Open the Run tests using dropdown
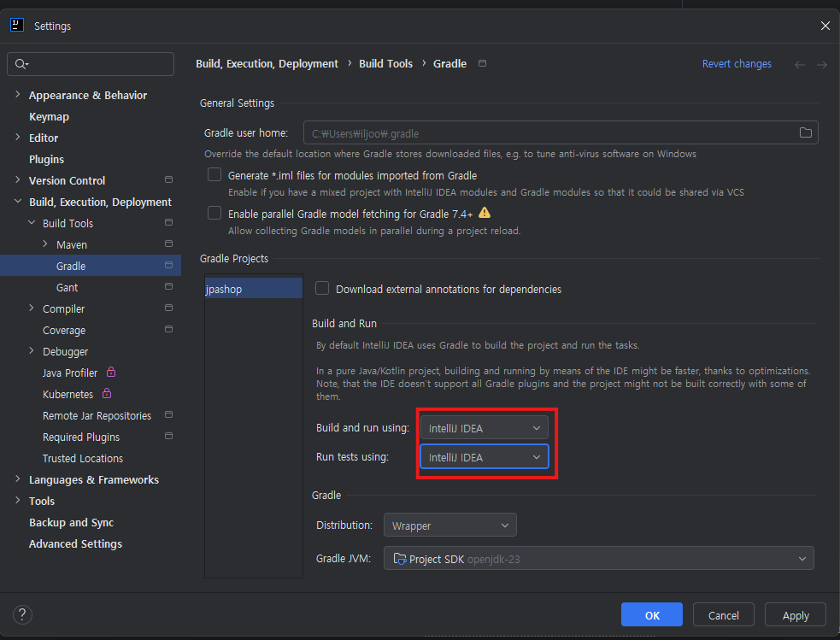This screenshot has height=640, width=840. 485,457
